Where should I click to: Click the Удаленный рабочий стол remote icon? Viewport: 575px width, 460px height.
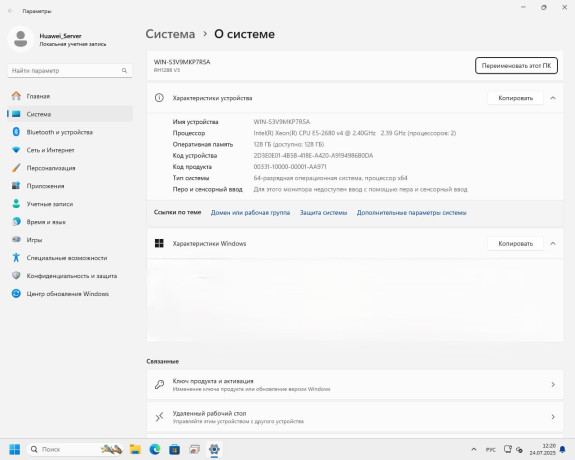point(159,417)
